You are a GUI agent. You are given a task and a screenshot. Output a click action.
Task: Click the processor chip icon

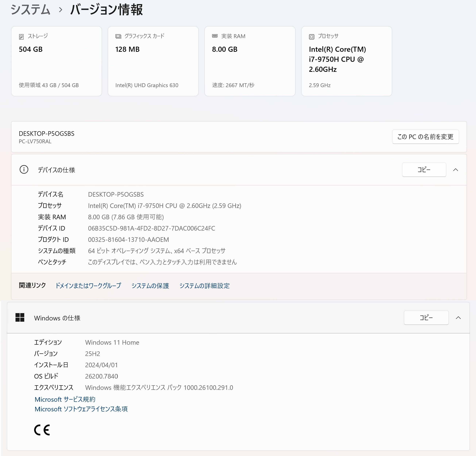[311, 37]
